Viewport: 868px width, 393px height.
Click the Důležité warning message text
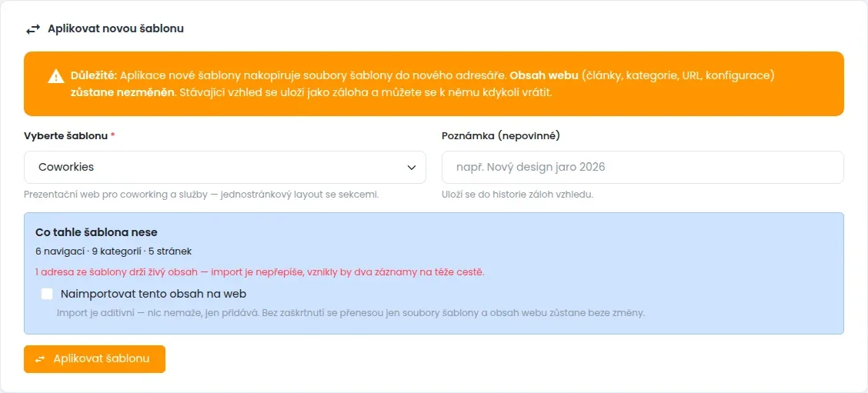pyautogui.click(x=422, y=84)
